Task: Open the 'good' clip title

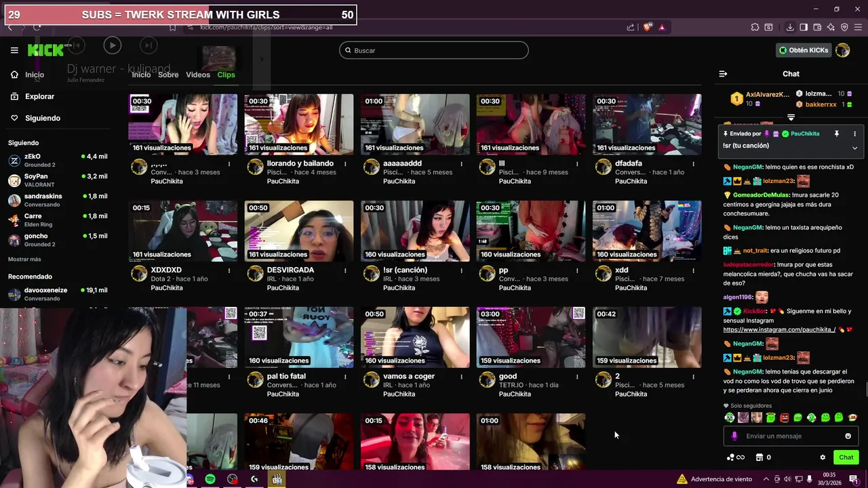Action: pyautogui.click(x=508, y=376)
